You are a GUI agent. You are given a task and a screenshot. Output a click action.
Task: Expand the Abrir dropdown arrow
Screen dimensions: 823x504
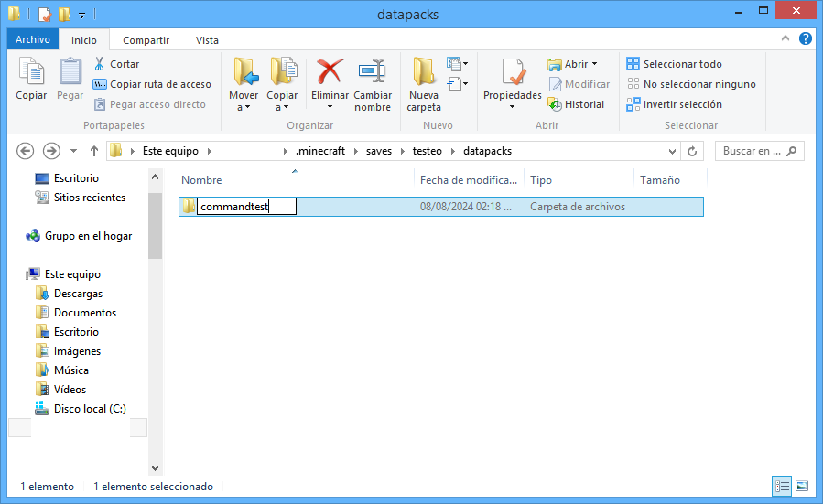point(595,64)
